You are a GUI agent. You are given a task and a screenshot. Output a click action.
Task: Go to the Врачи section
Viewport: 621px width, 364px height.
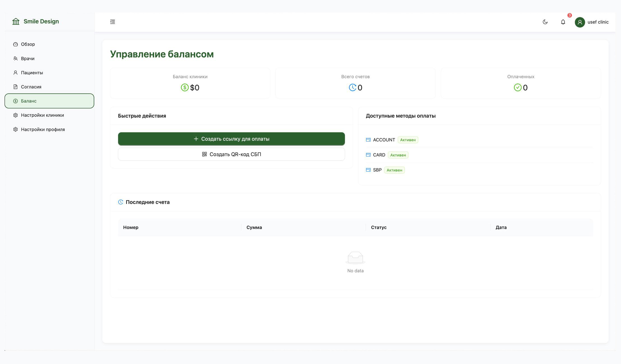[28, 59]
